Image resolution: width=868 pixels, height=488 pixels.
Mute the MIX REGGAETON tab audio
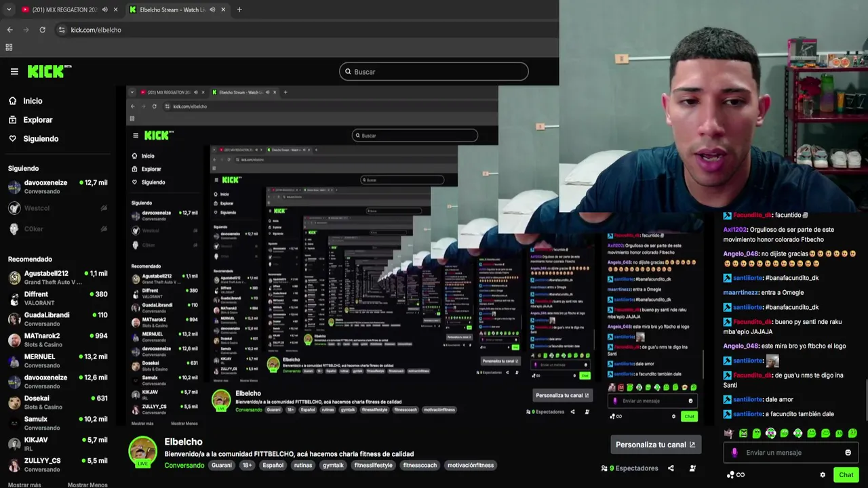coord(104,9)
